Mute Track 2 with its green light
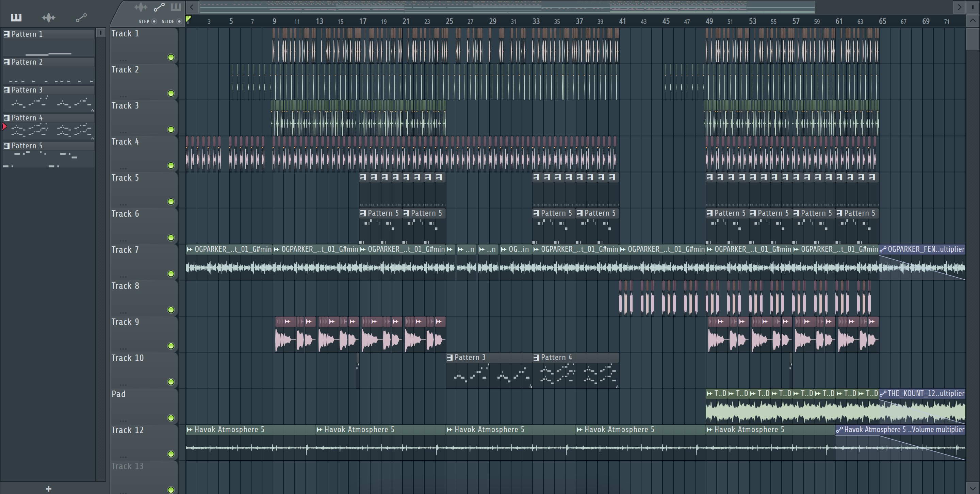 (x=171, y=94)
